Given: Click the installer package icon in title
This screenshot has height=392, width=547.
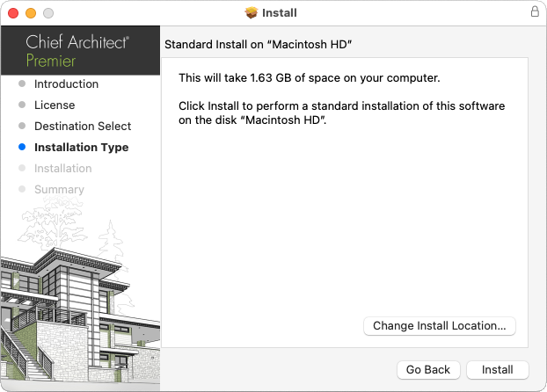Looking at the screenshot, I should 252,13.
